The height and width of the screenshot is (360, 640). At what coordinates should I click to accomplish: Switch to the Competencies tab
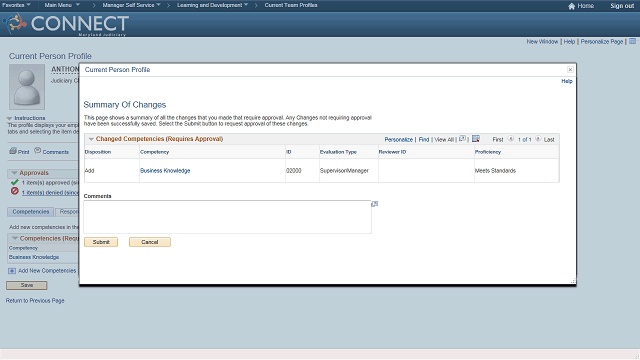tap(31, 212)
